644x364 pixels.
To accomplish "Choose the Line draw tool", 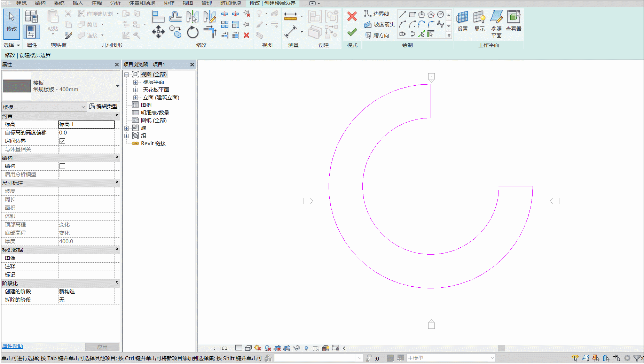I will coord(402,14).
